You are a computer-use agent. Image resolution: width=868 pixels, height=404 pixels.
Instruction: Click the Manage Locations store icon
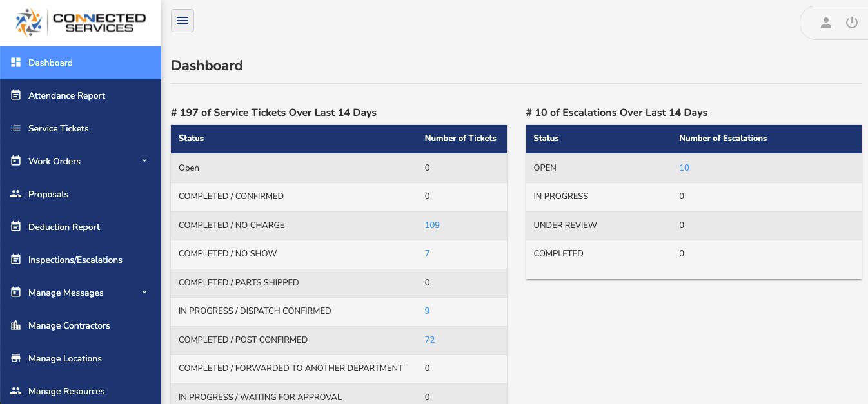click(16, 358)
